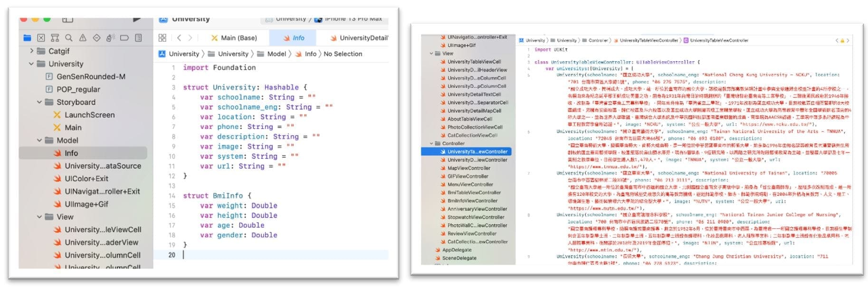Open the Symbol navigator icon
Viewport: 868px width, 289px height.
coord(55,38)
